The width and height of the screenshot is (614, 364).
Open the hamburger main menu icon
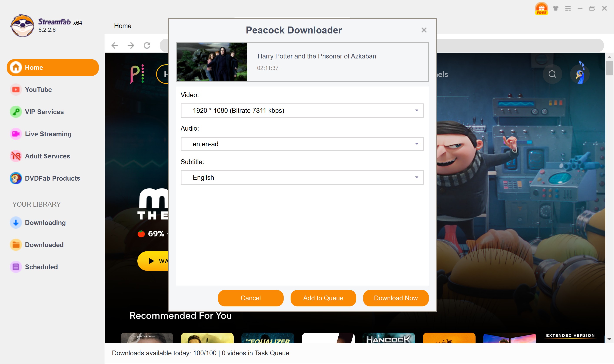click(x=568, y=8)
